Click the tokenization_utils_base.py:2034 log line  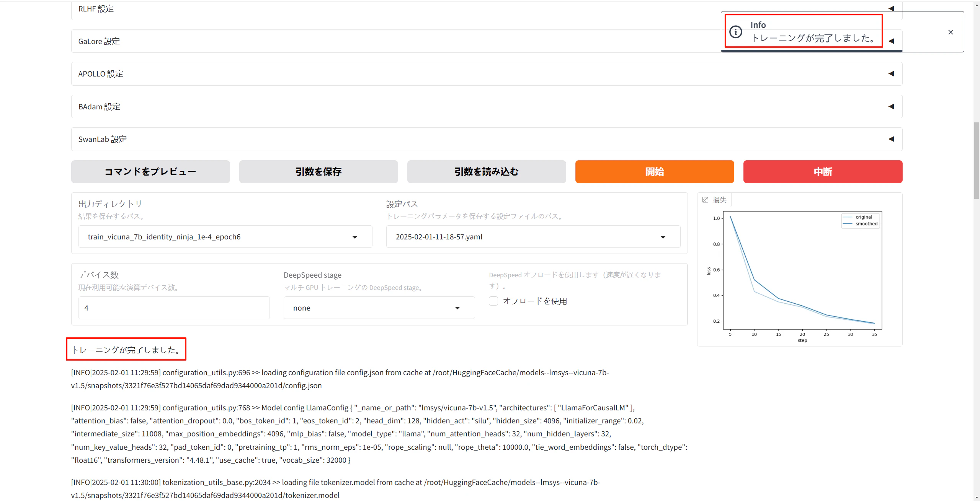336,489
